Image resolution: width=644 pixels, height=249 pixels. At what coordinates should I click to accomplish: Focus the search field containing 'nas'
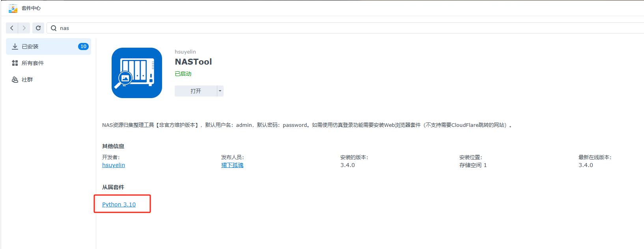(345, 28)
